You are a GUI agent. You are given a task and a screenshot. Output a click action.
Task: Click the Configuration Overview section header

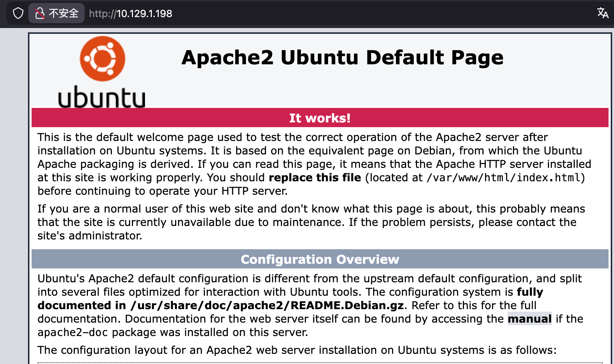[320, 259]
